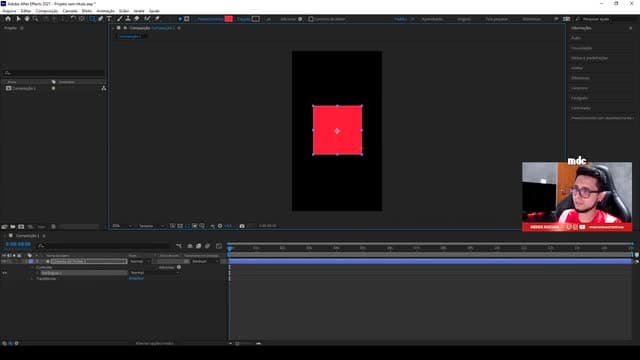640x360 pixels.
Task: Click the red square shape in the viewer
Action: pyautogui.click(x=337, y=131)
